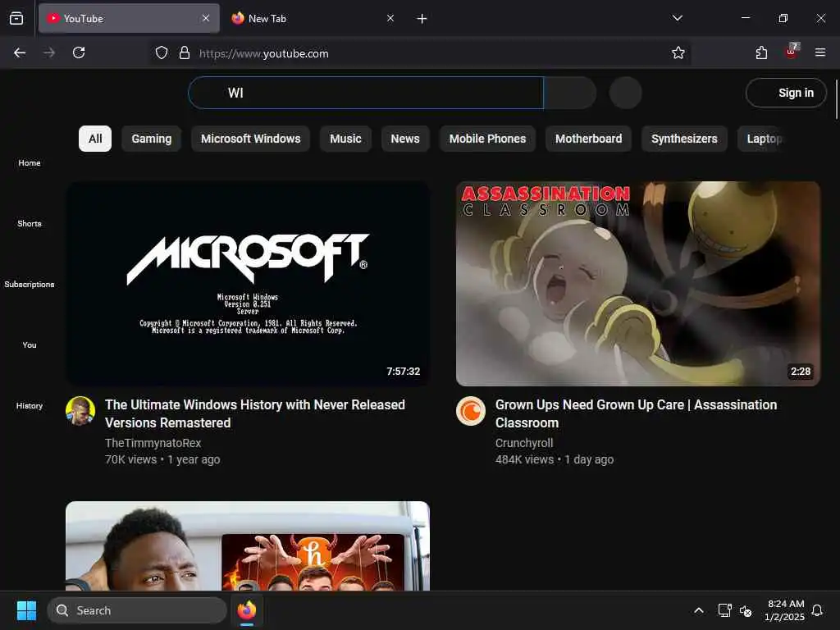Select the All filter chip
Image resolution: width=840 pixels, height=630 pixels.
point(95,139)
